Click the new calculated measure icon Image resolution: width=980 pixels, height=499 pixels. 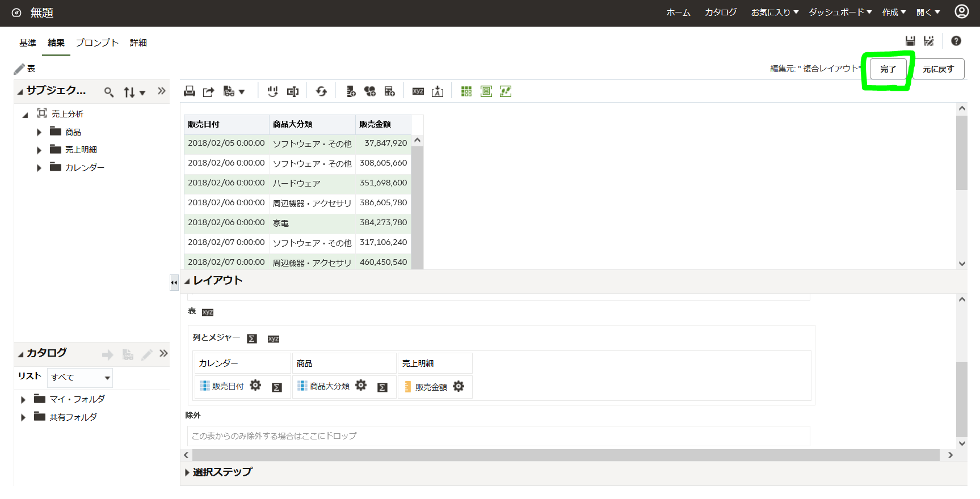[x=389, y=91]
